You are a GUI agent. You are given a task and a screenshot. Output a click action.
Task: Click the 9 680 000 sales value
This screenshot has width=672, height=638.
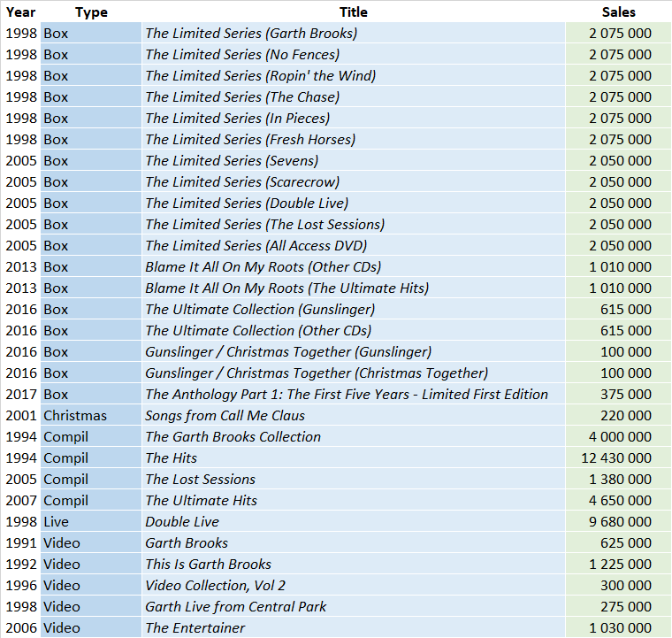(x=620, y=522)
